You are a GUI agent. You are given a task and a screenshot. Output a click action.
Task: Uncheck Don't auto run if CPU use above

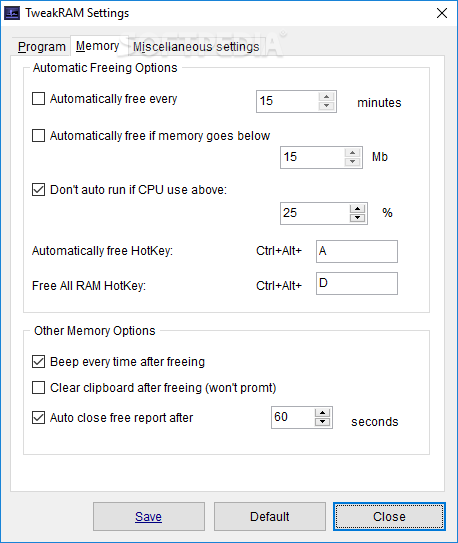coord(38,189)
